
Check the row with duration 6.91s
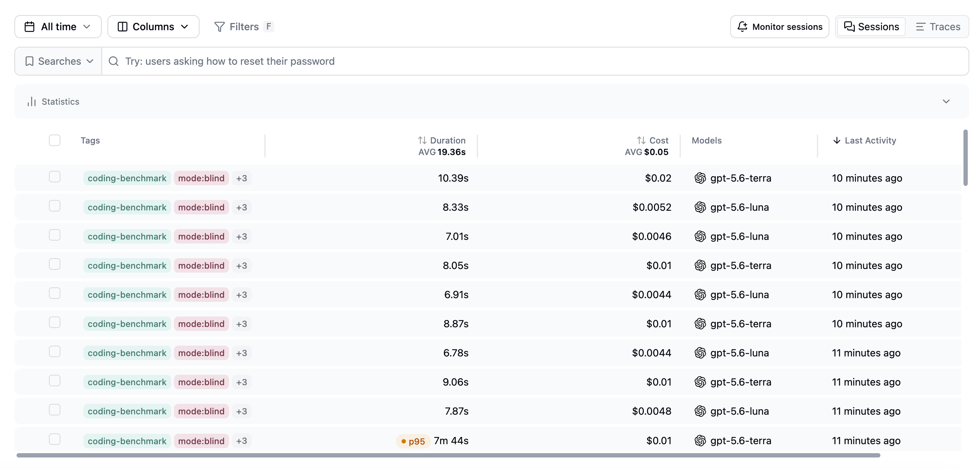click(x=55, y=293)
